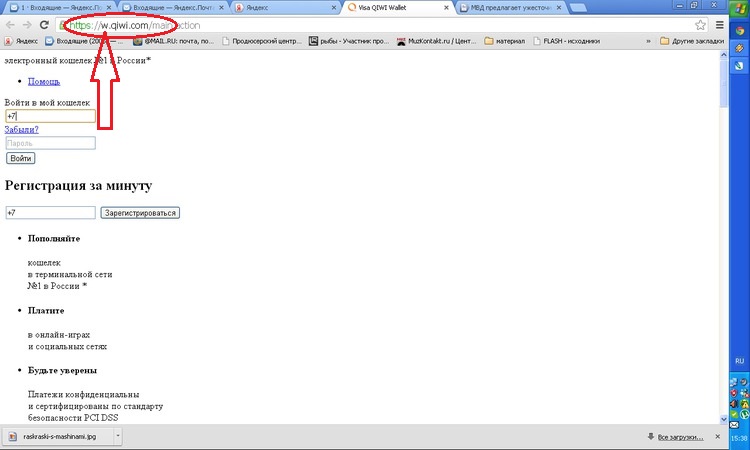The height and width of the screenshot is (450, 750).
Task: Bookmark this page with the star icon
Action: click(700, 25)
